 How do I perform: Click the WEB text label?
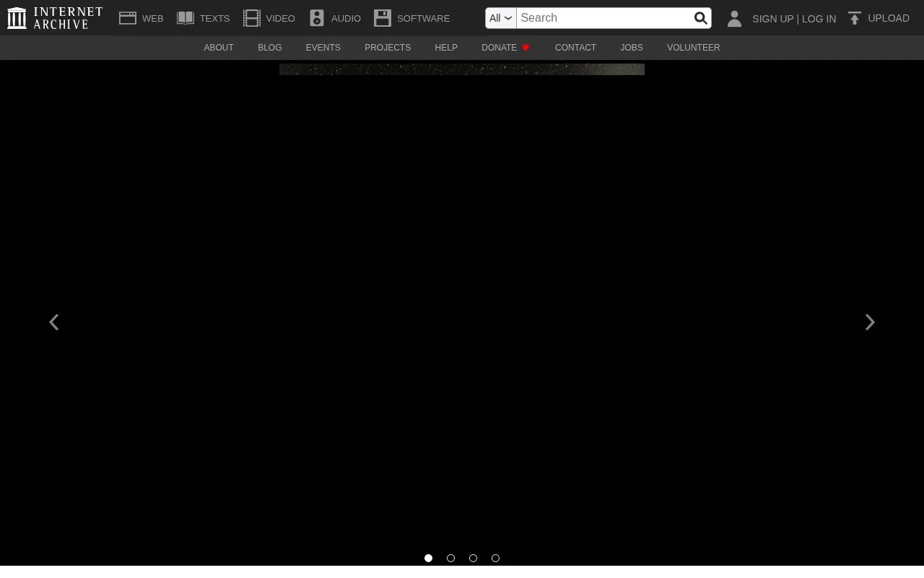pos(153,18)
